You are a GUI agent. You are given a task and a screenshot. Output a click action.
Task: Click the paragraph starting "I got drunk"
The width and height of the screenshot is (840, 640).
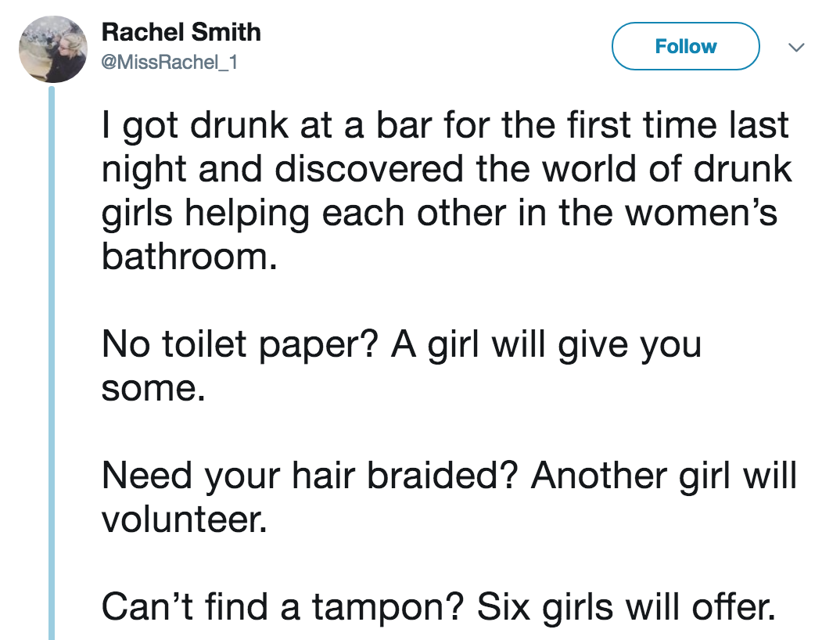tap(447, 191)
